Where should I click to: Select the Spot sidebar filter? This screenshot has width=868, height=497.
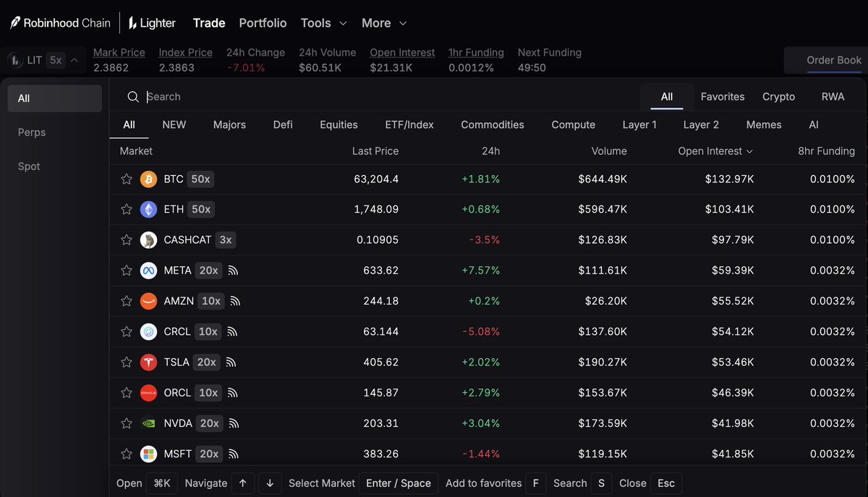(x=55, y=166)
